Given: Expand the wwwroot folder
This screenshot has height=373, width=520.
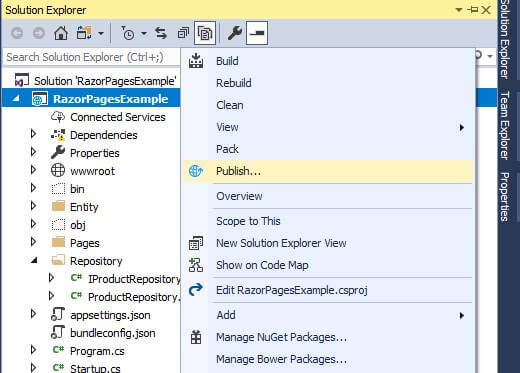Looking at the screenshot, I should (33, 170).
